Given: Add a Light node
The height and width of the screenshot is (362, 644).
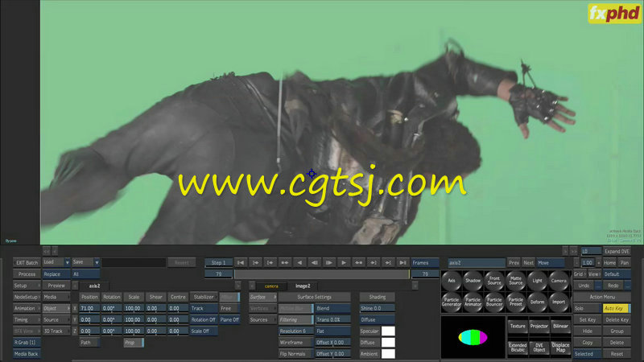Looking at the screenshot, I should click(537, 281).
